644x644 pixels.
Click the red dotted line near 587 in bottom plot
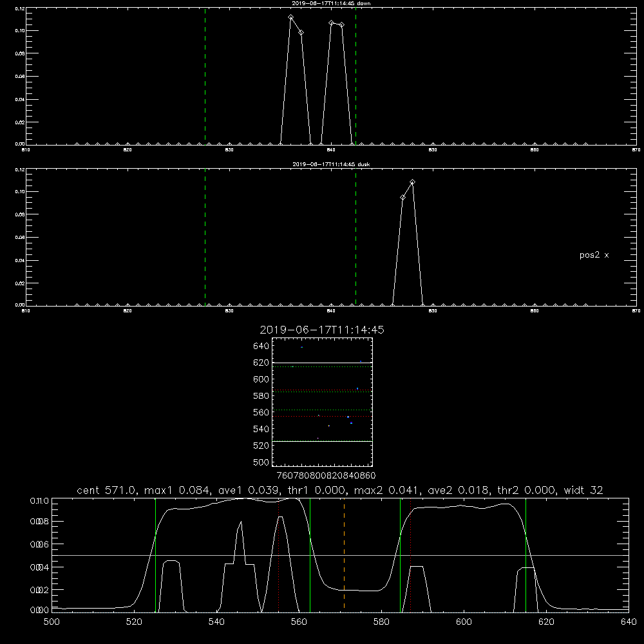tap(410, 555)
